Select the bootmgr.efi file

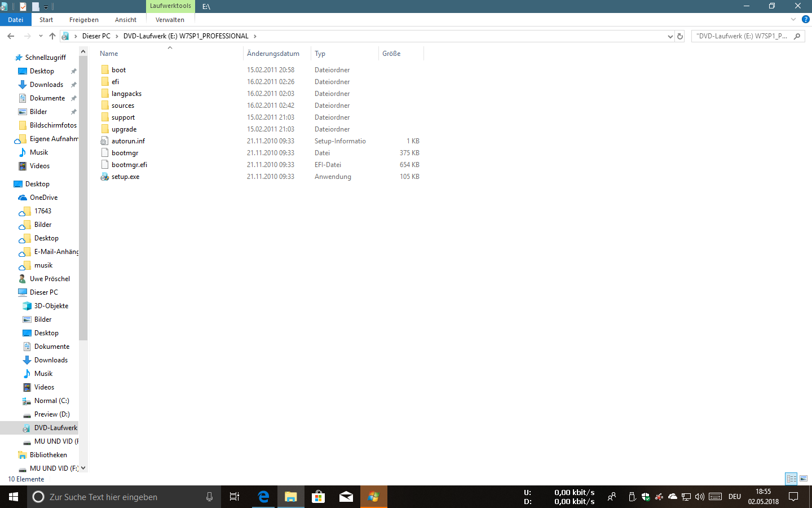129,165
